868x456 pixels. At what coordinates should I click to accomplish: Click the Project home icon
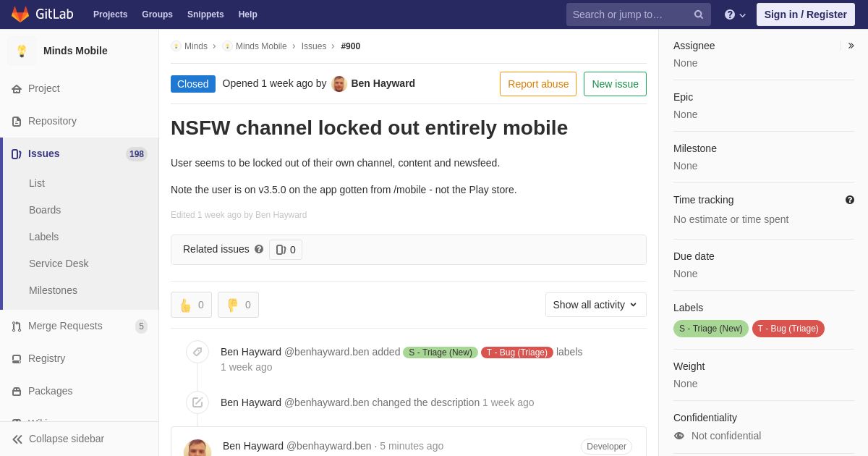pyautogui.click(x=17, y=89)
